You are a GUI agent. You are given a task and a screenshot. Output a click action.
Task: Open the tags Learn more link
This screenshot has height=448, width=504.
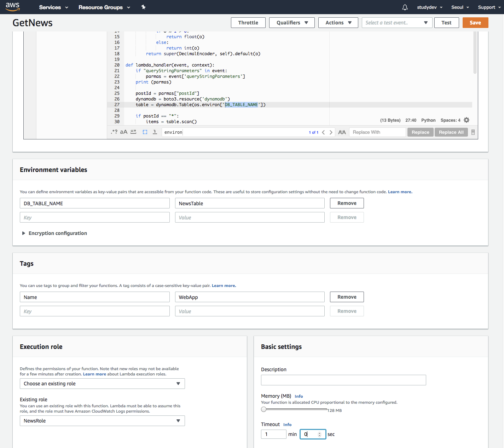pyautogui.click(x=224, y=286)
